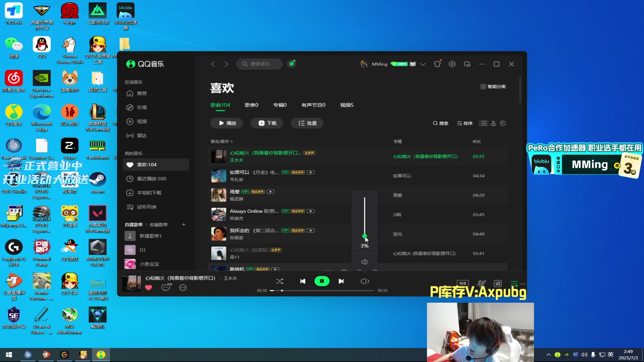Viewport: 644px width, 362px height.
Task: Open more options ellipsis in player bar
Action: 183,288
